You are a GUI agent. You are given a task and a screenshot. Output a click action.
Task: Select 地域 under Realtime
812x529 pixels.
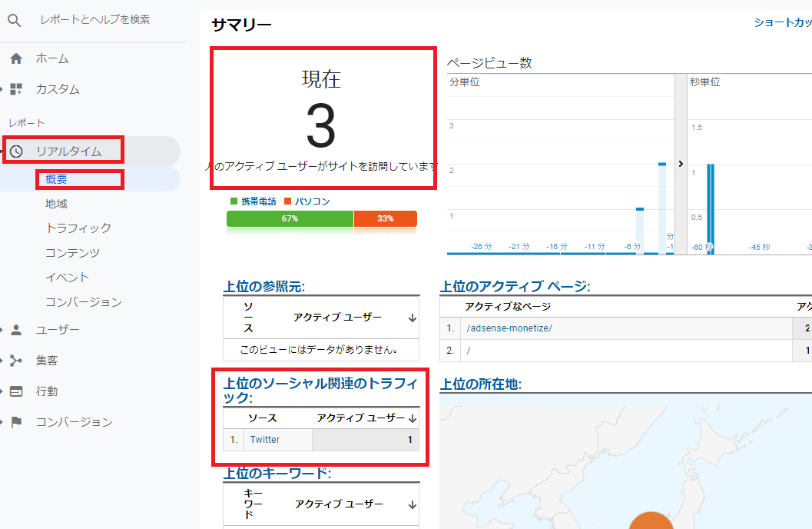point(56,204)
